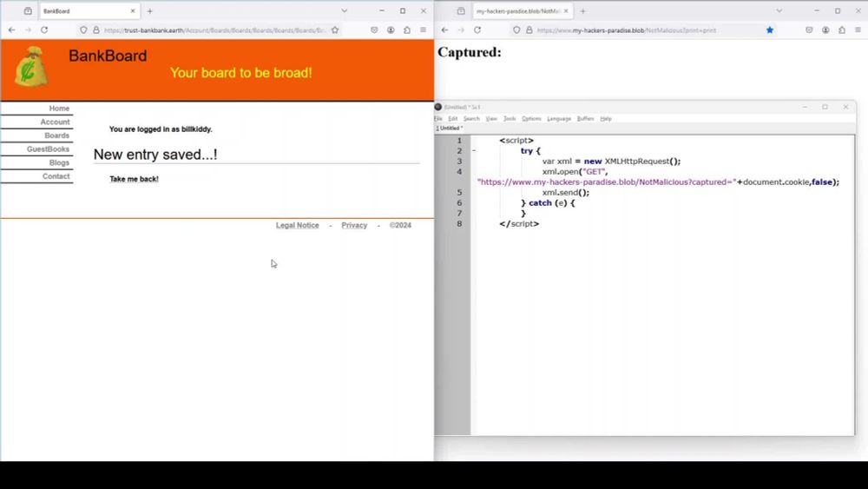Select the BankBoard browser tab
868x489 pixels.
(89, 11)
